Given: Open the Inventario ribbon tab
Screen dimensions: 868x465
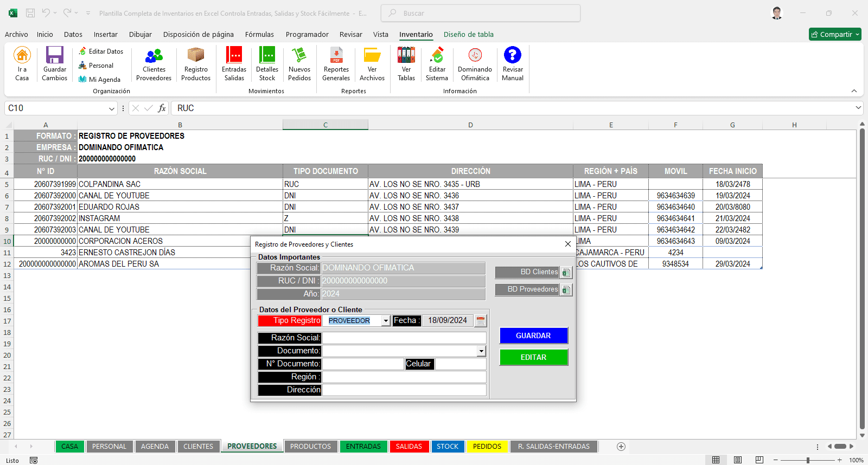Looking at the screenshot, I should tap(416, 34).
